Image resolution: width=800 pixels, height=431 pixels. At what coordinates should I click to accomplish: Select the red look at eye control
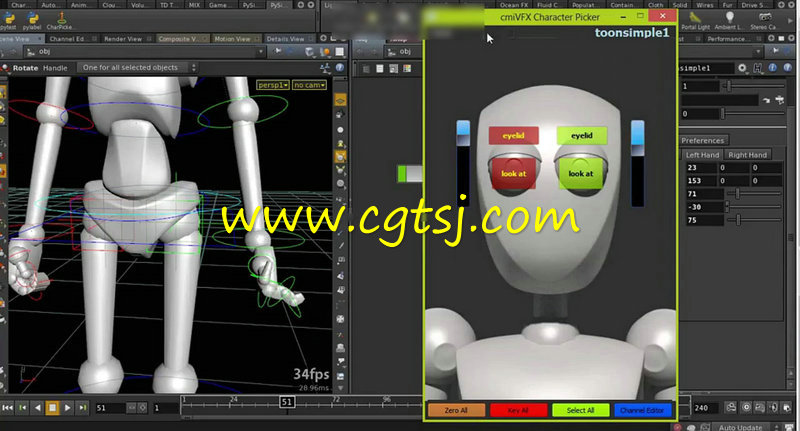pos(514,173)
